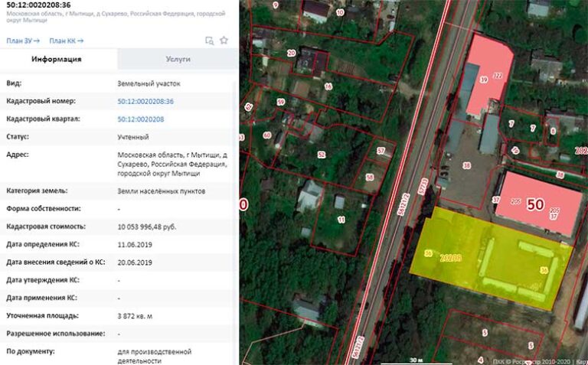Open cadastral number link 50:12:0020208:36
The image size is (588, 365).
tap(145, 101)
